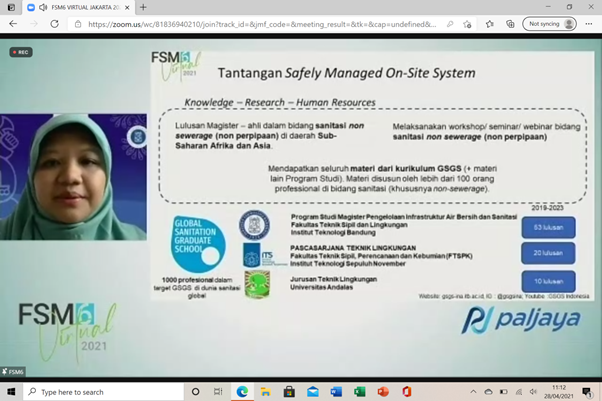Open the browser Settings and more menu
The width and height of the screenshot is (602, 401).
[x=589, y=24]
